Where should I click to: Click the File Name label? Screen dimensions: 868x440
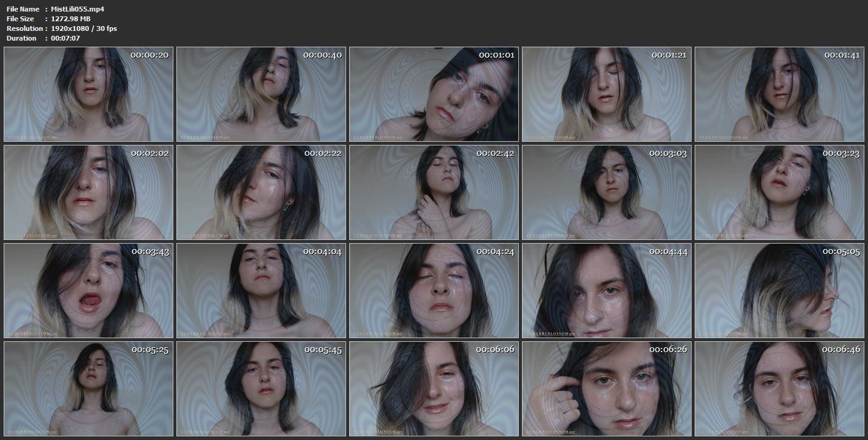23,9
